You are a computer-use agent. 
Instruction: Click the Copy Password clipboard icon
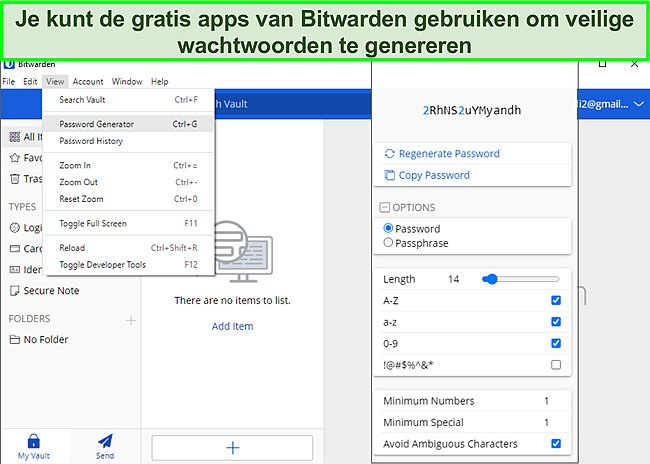tap(389, 175)
